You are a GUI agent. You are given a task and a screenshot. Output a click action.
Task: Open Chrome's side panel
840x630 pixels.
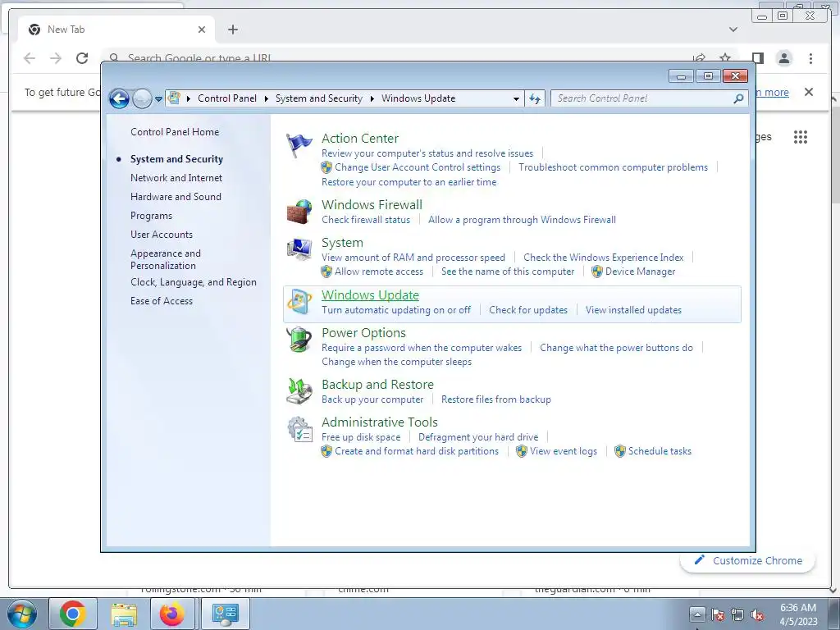(x=757, y=58)
